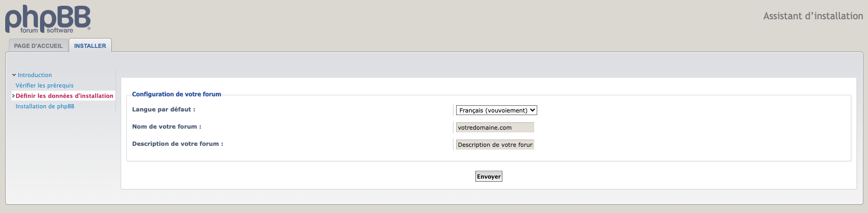Click the "forum software" tagline under the logo
The height and width of the screenshot is (213, 868).
(x=47, y=31)
